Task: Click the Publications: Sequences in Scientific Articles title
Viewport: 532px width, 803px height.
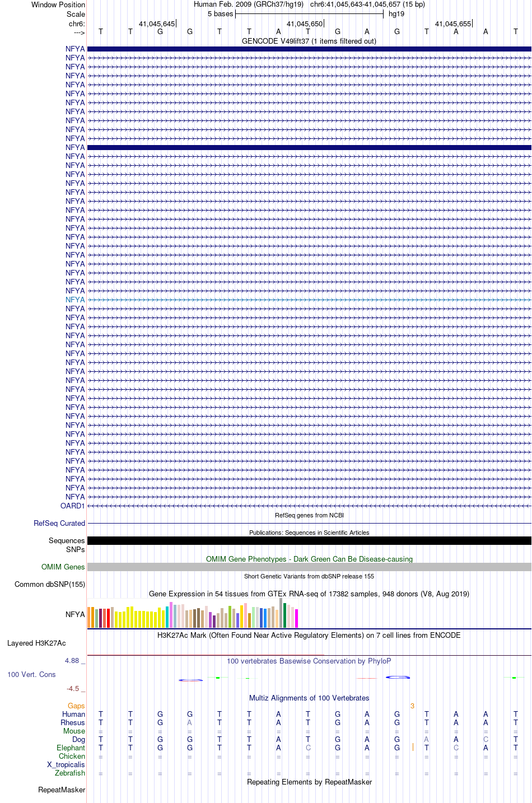Action: [309, 533]
